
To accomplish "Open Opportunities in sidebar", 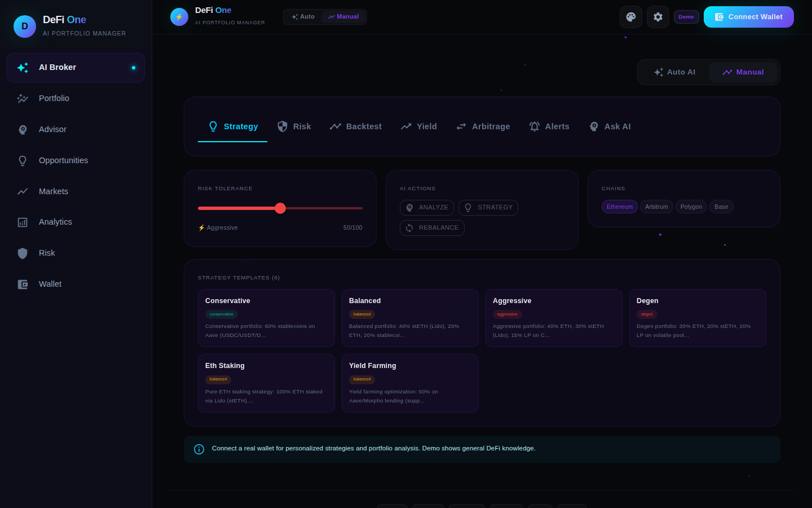I will tap(76, 161).
